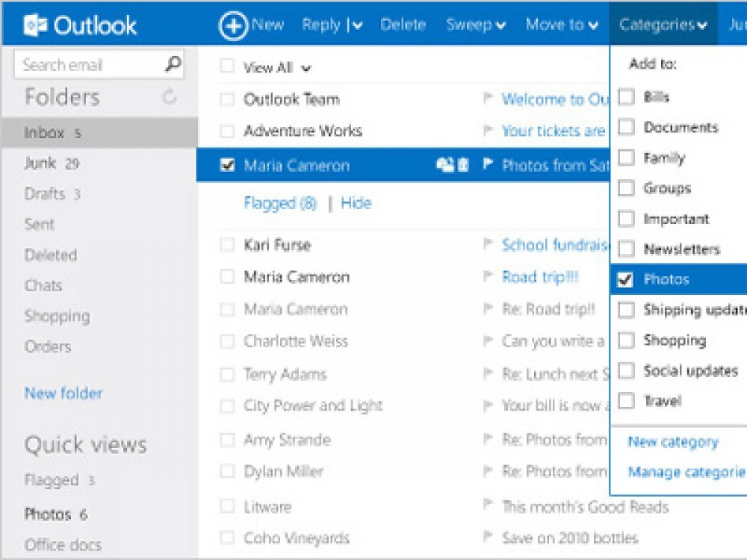The image size is (747, 560).
Task: Tick the Family category checkbox
Action: click(x=626, y=158)
